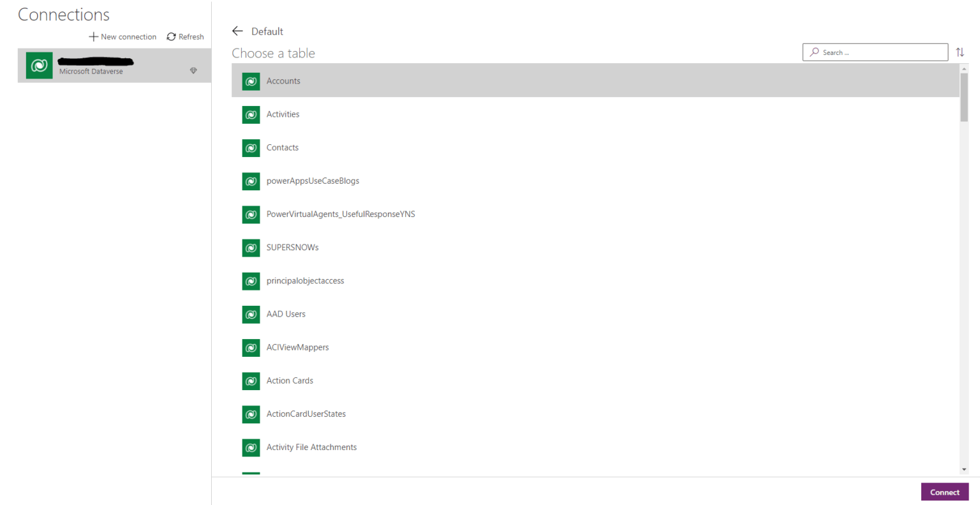Image resolution: width=980 pixels, height=505 pixels.
Task: Click the sort order icon beside search
Action: [x=960, y=52]
